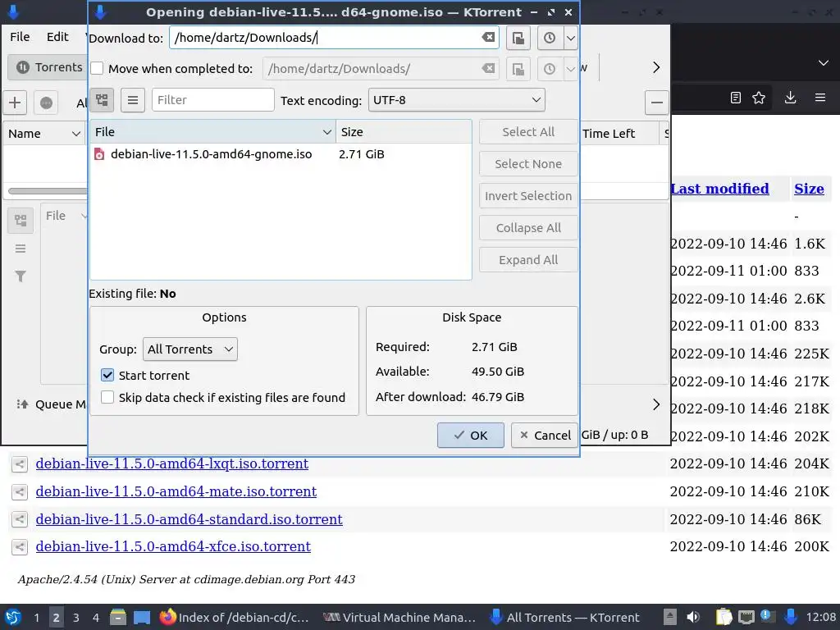The width and height of the screenshot is (840, 630).
Task: Click file tree icon in KTorrent lower panel
Action: point(21,220)
